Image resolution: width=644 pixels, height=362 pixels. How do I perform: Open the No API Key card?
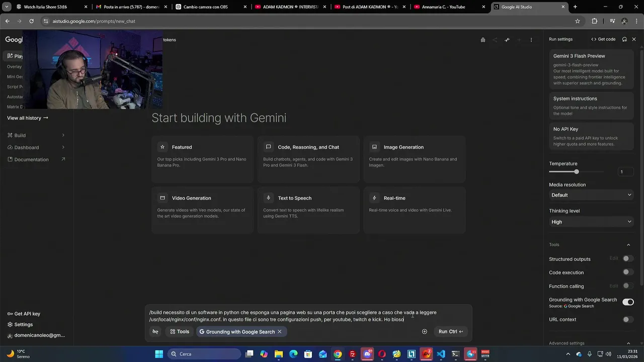pyautogui.click(x=591, y=136)
